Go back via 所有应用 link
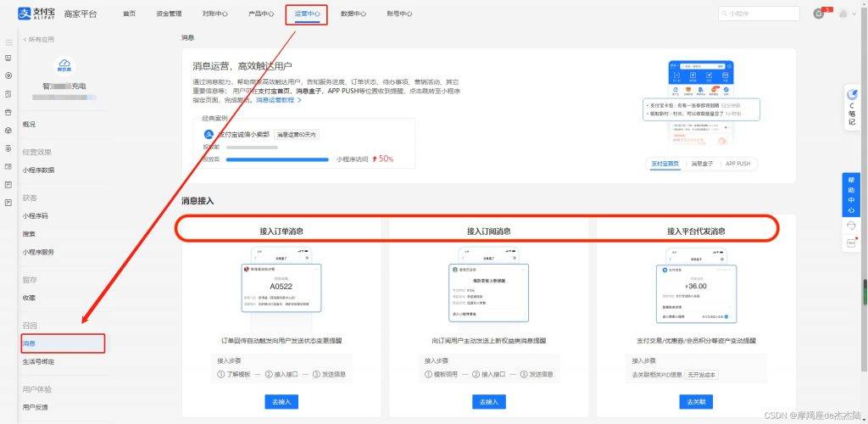The width and height of the screenshot is (868, 424). 38,39
